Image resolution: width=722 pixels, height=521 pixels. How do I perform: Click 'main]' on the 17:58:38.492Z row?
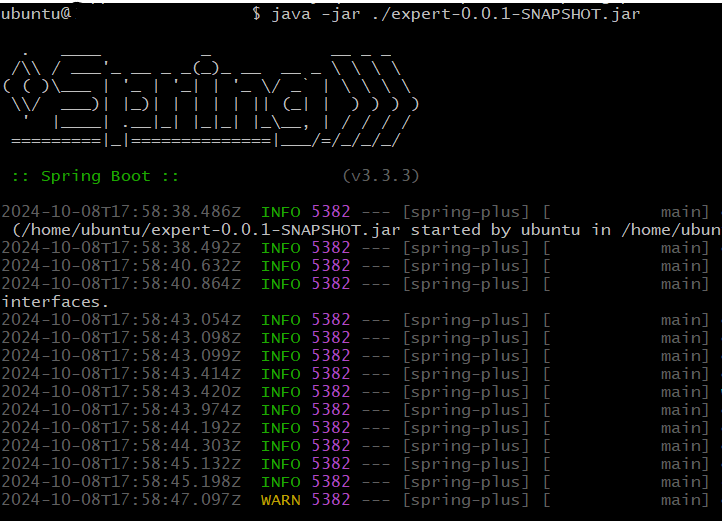685,248
